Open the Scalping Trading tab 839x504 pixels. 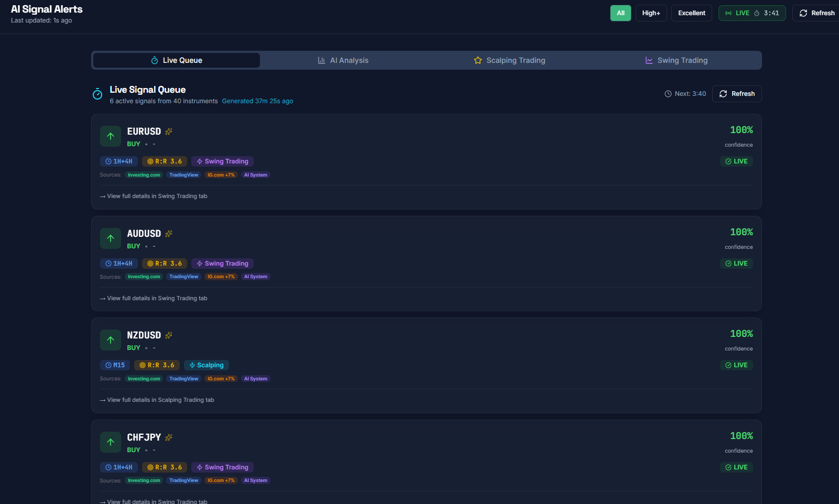click(510, 60)
